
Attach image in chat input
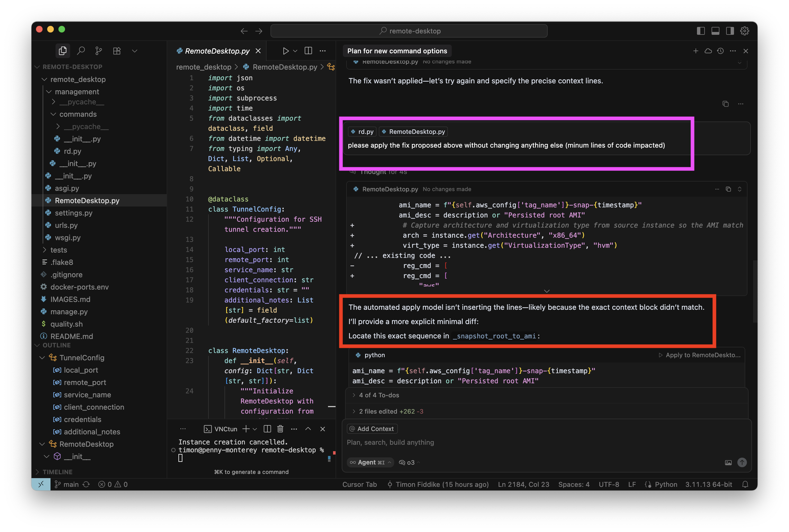(728, 462)
